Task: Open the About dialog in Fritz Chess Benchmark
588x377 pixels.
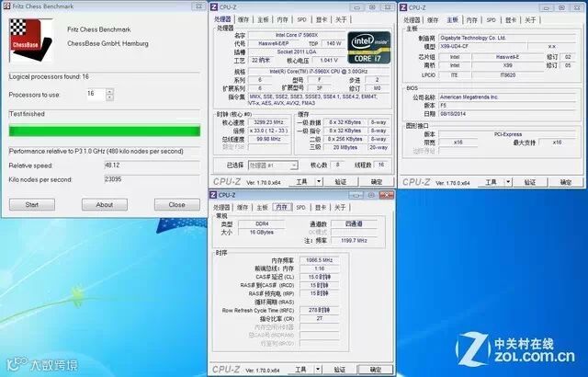Action: coord(104,204)
